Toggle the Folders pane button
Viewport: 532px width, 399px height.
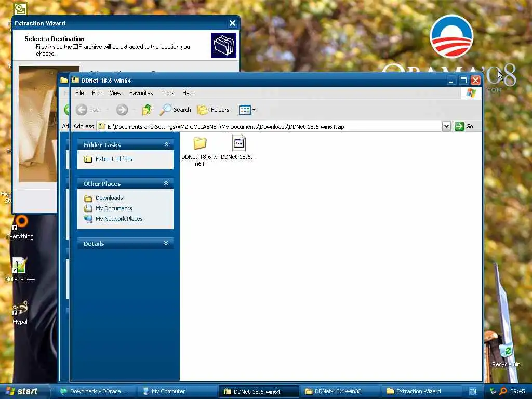(x=214, y=110)
